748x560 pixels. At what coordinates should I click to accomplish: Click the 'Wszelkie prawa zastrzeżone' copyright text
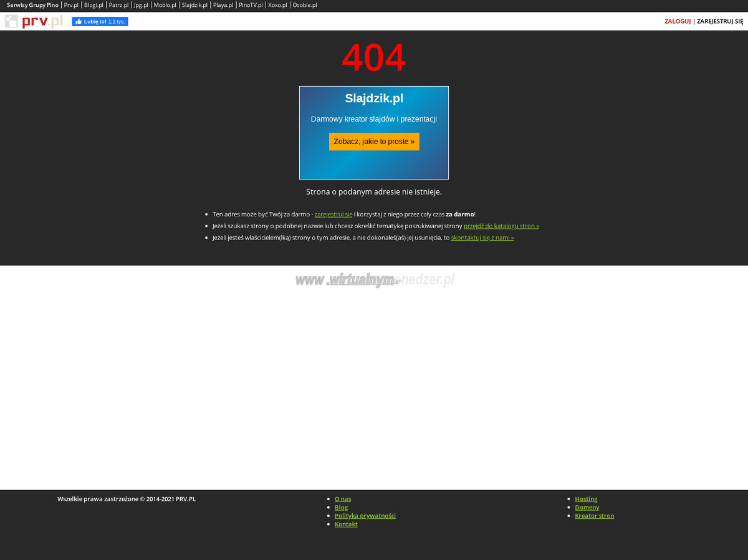coord(127,499)
